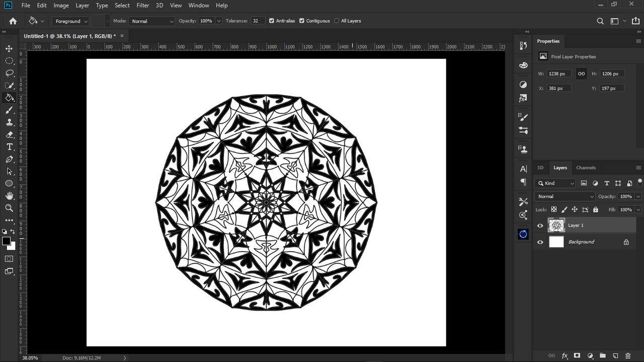Open the Foreground fill source dropdown

pyautogui.click(x=70, y=21)
